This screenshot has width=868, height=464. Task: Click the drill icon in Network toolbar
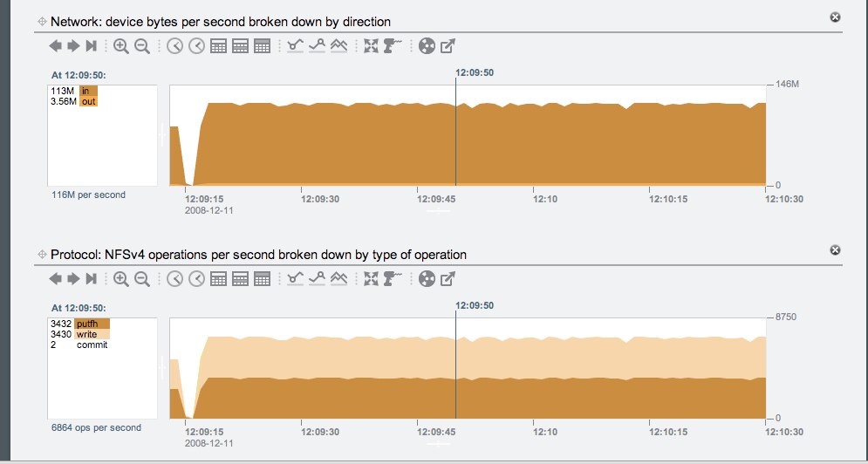coord(393,46)
